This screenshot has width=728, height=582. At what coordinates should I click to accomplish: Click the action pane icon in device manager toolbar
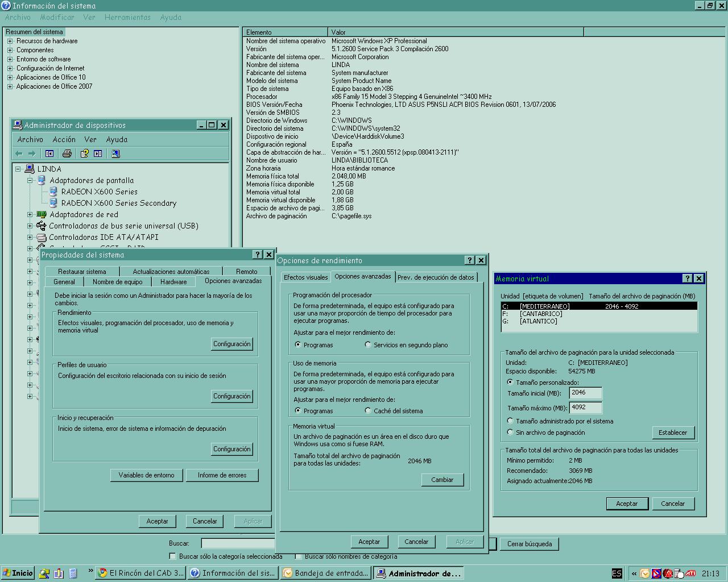tap(98, 153)
